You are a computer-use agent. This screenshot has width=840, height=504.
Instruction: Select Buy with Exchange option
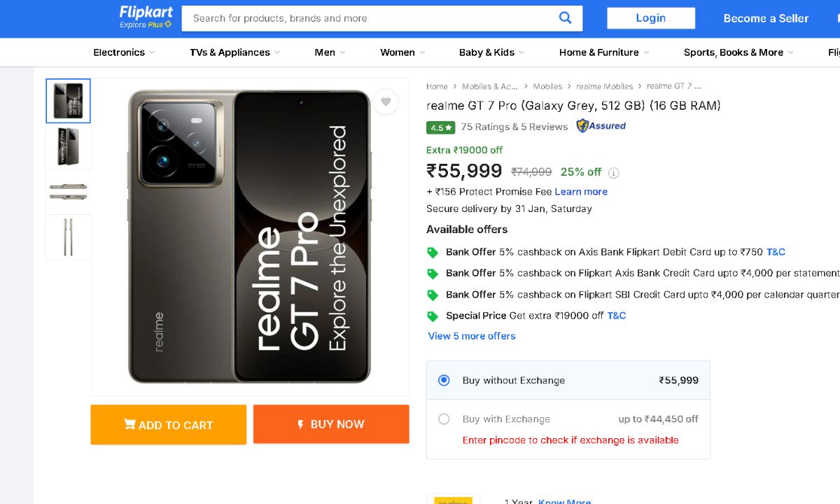tap(444, 419)
